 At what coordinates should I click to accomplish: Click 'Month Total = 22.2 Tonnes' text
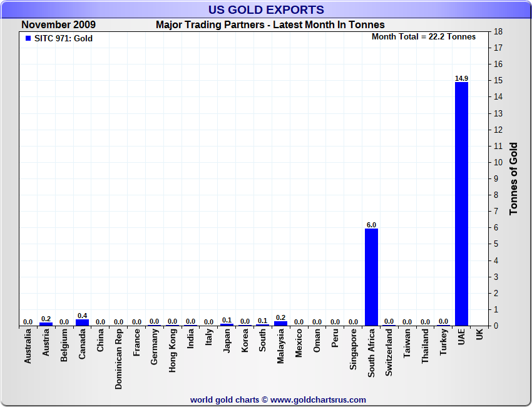424,37
